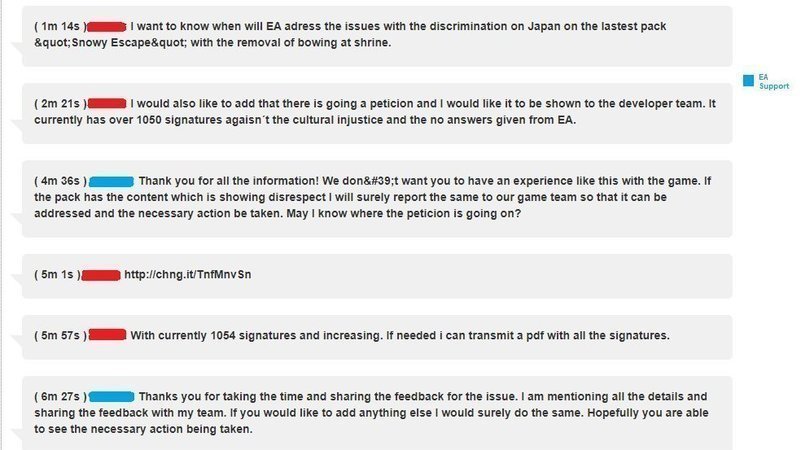800x450 pixels.
Task: Click red redacted name before petition link
Action: pyautogui.click(x=100, y=275)
